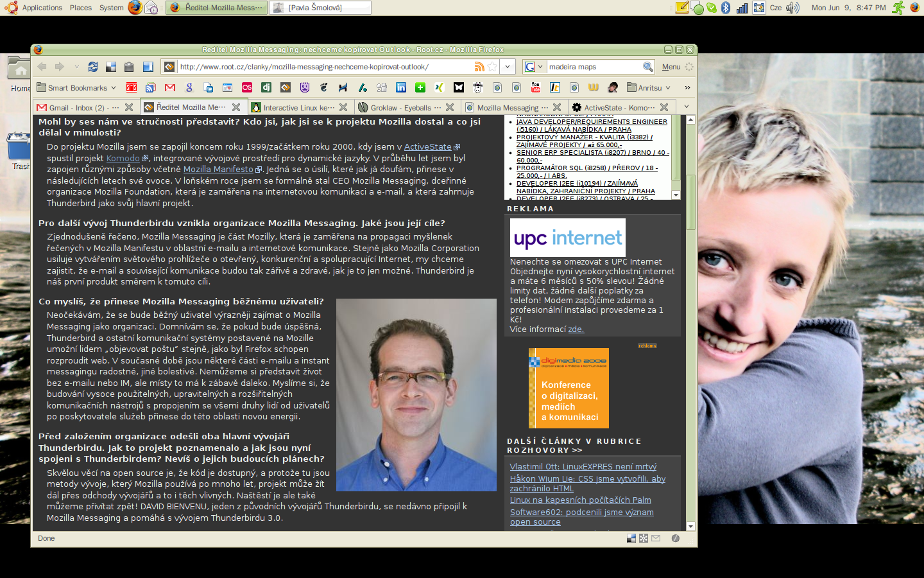The image size is (924, 578).
Task: Open the GNOME foot bookmark icon
Action: (324, 87)
